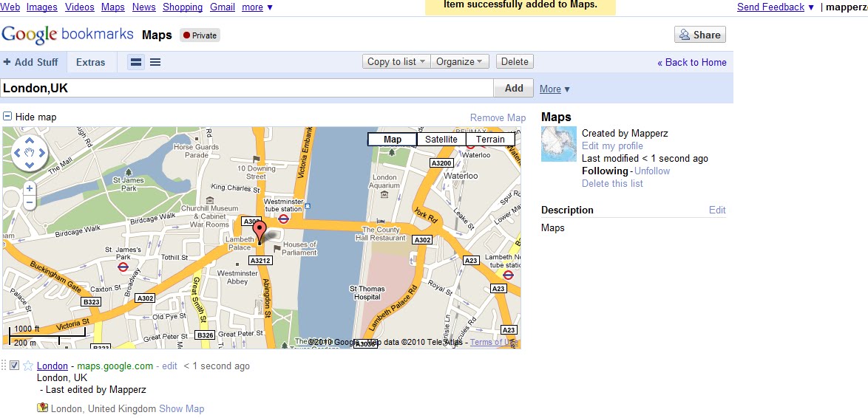The height and width of the screenshot is (418, 868).
Task: Open the map Terms of Use link
Action: click(494, 342)
